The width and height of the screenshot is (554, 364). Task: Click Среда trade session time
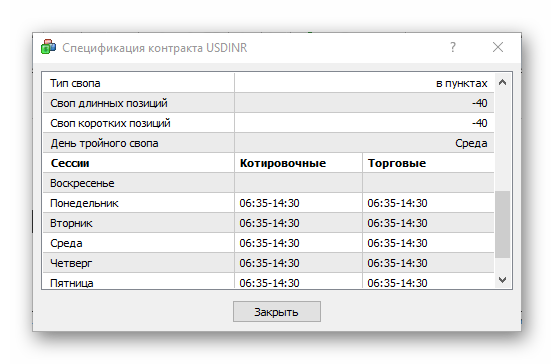coord(397,243)
